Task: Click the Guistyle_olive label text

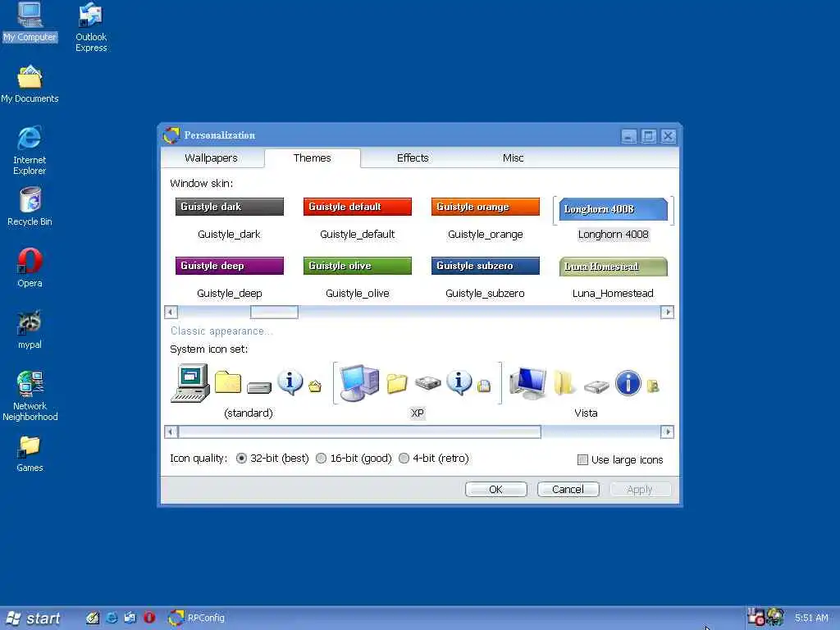Action: point(358,294)
